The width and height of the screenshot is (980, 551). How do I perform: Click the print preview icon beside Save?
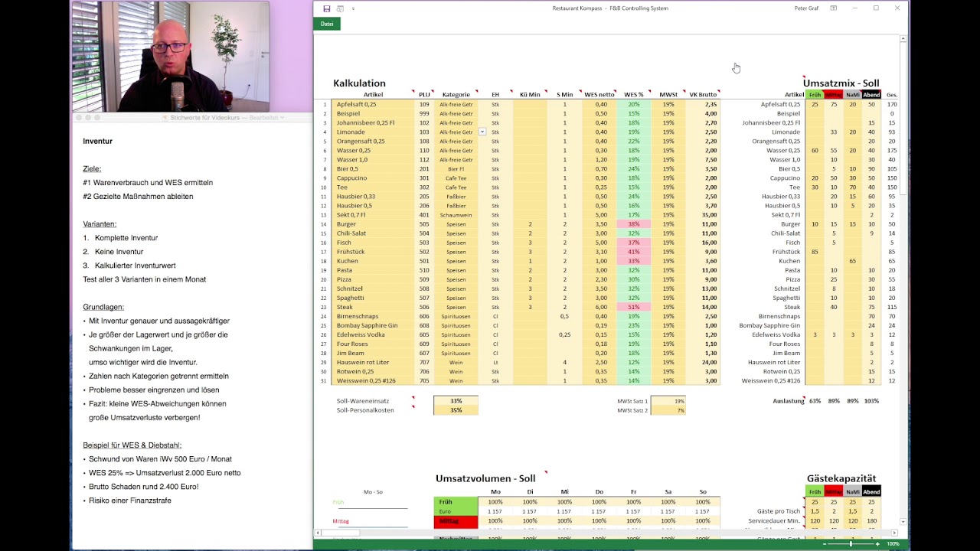340,8
